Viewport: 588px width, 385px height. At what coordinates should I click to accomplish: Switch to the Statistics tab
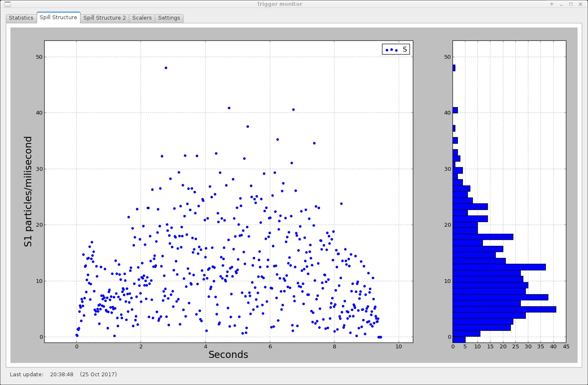(x=21, y=18)
